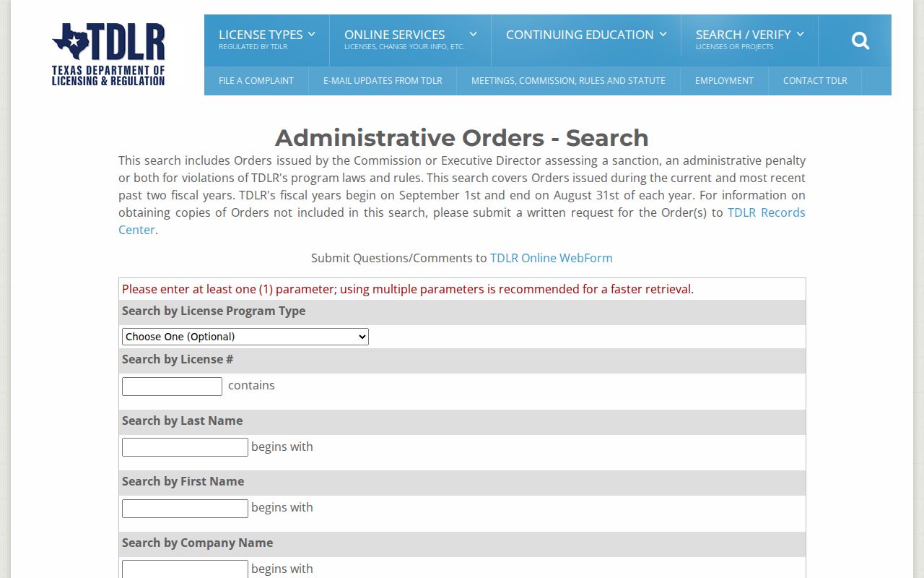Click the red 'Please enter at least one' notice

408,289
